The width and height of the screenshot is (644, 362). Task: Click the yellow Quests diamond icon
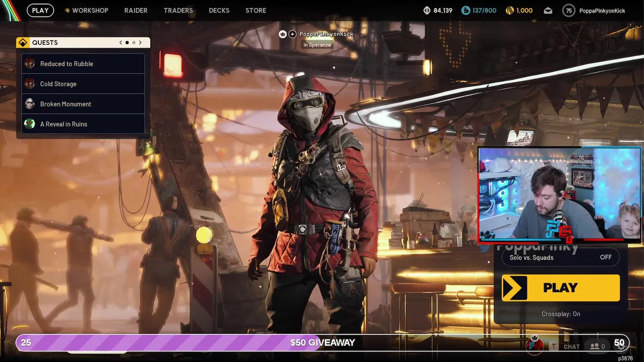[x=22, y=43]
